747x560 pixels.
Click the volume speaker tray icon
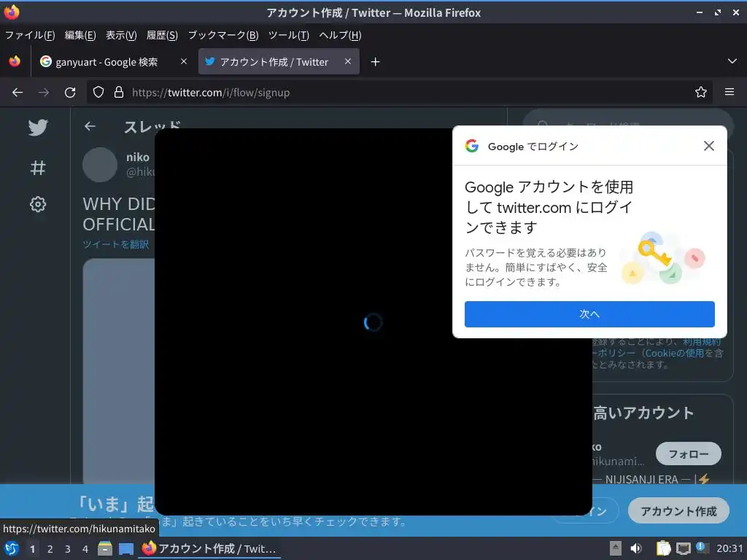636,548
